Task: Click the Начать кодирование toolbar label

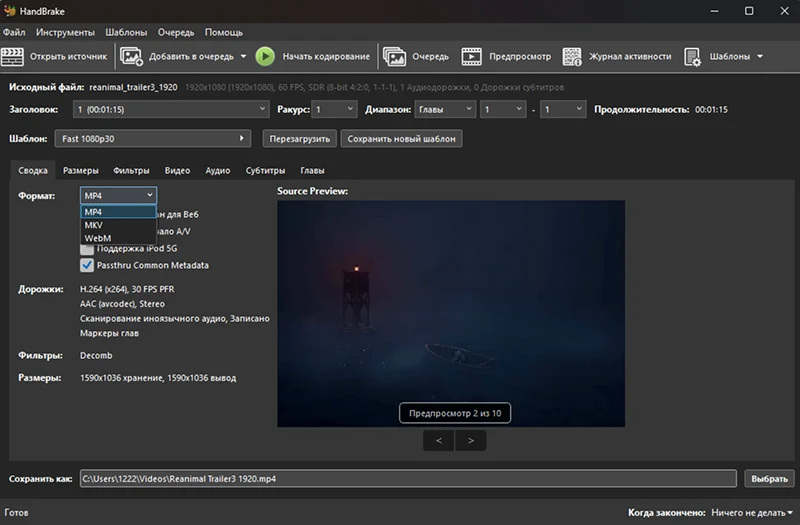Action: coord(326,57)
